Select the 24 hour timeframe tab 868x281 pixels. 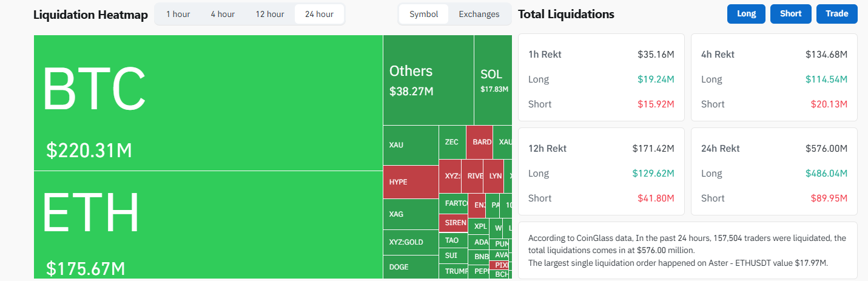(x=319, y=14)
